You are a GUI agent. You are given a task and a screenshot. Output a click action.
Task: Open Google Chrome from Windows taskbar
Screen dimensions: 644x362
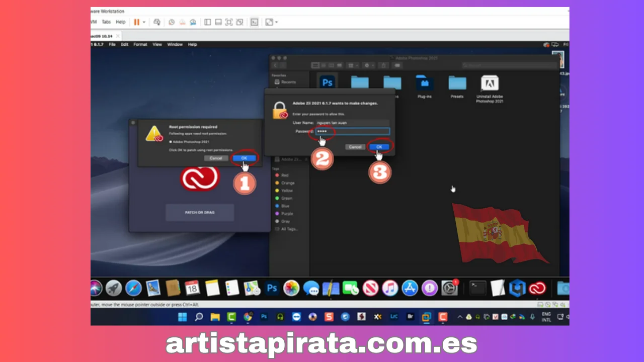[x=248, y=317]
